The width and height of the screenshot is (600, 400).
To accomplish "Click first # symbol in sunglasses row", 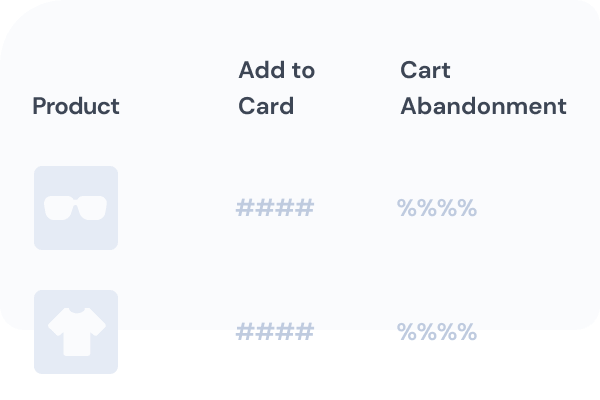I will (245, 208).
